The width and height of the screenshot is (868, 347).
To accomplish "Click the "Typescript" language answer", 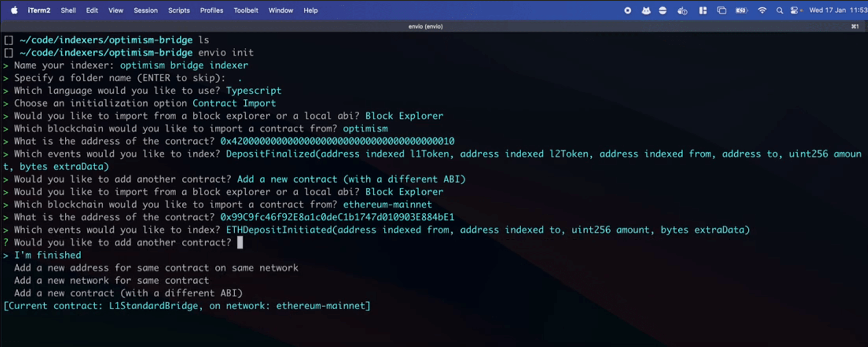I will pos(253,91).
